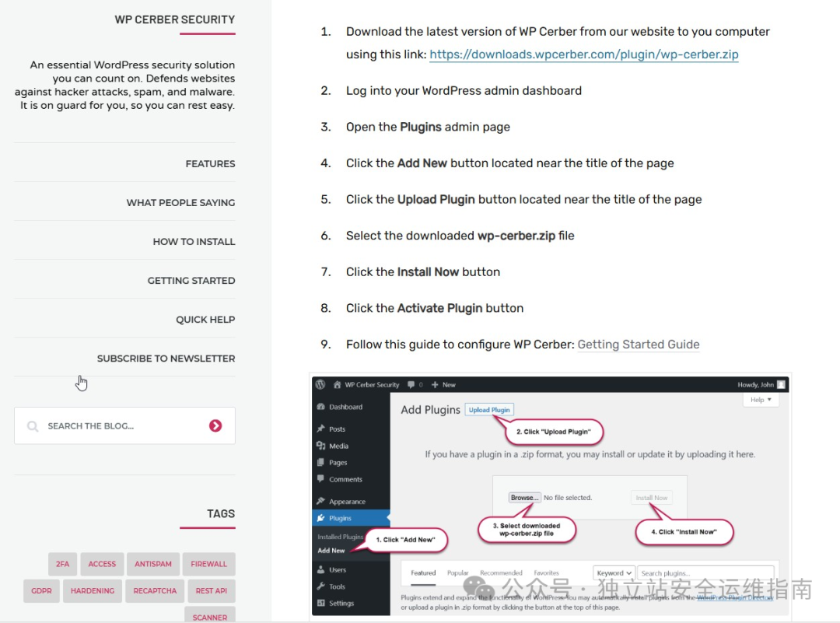840x623 pixels.
Task: Click the magnifier icon in blog search
Action: point(33,426)
